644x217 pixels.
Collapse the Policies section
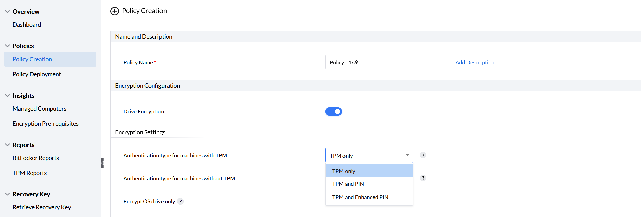click(x=7, y=46)
